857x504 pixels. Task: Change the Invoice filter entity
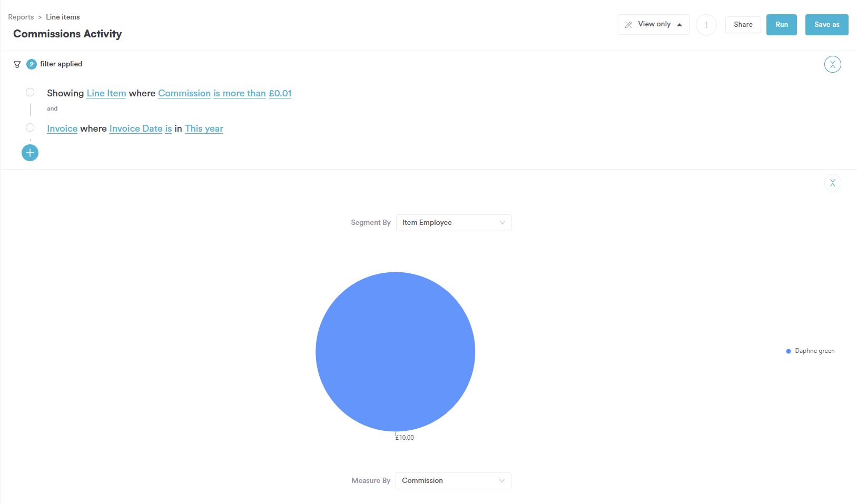click(62, 129)
